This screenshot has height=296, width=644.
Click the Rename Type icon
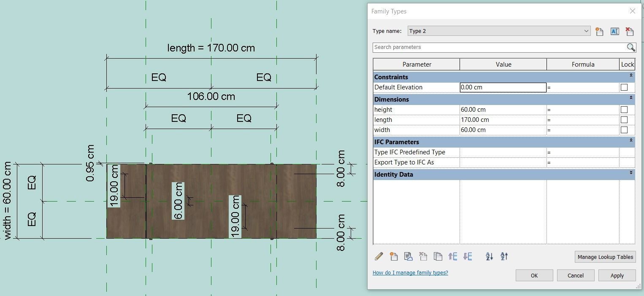[x=614, y=31]
